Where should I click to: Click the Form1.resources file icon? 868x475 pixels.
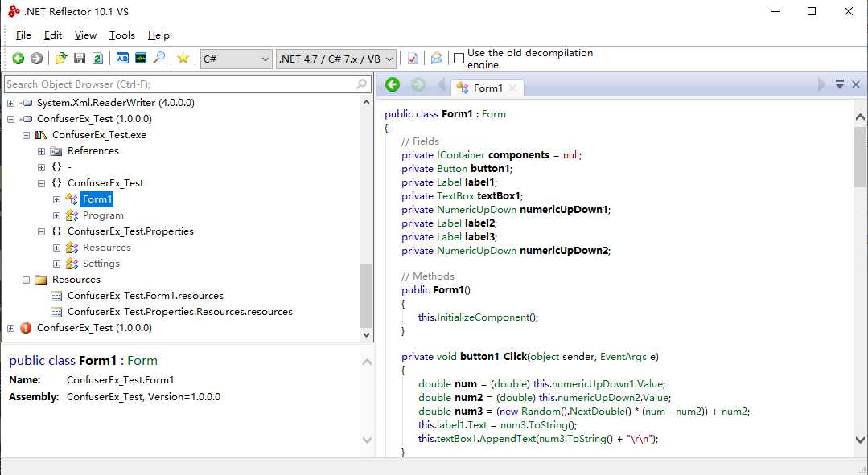click(x=56, y=296)
